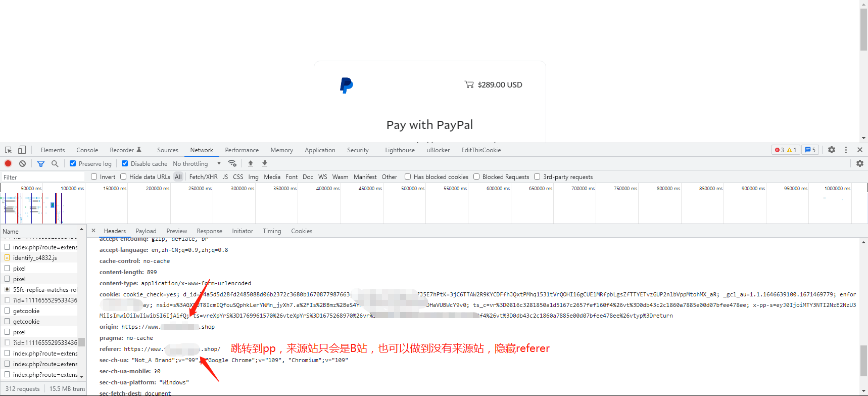
Task: Import HAR file upload arrow icon
Action: [x=251, y=163]
